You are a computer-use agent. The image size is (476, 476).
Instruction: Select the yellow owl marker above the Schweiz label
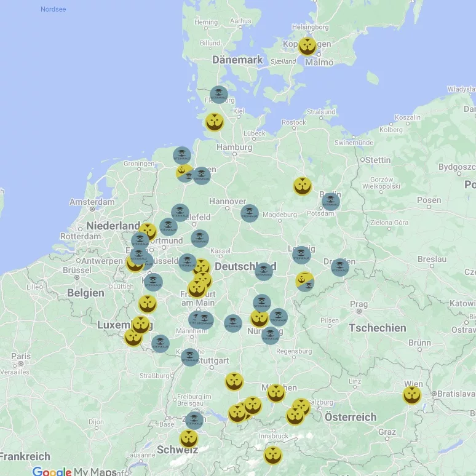pyautogui.click(x=189, y=439)
